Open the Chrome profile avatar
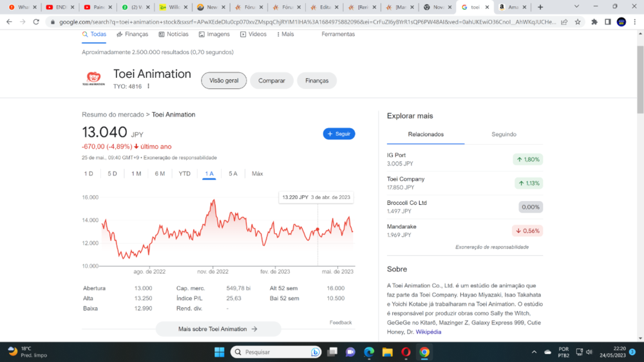 click(621, 22)
